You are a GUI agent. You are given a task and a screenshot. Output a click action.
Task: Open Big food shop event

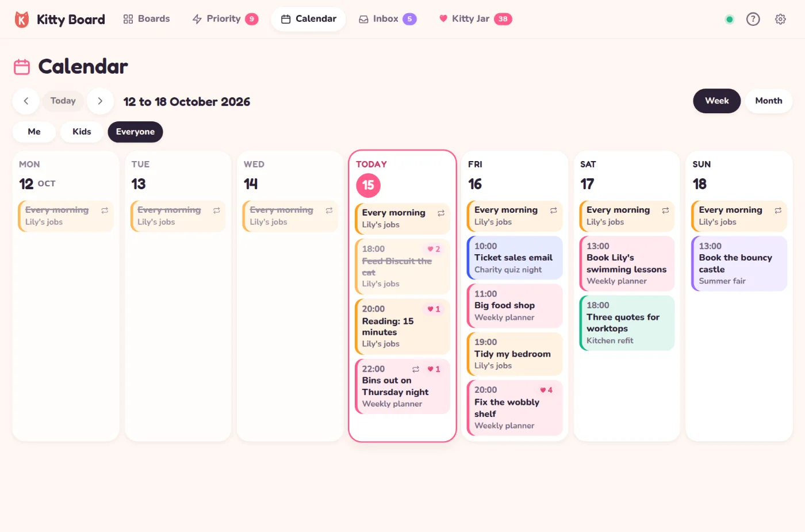click(515, 305)
